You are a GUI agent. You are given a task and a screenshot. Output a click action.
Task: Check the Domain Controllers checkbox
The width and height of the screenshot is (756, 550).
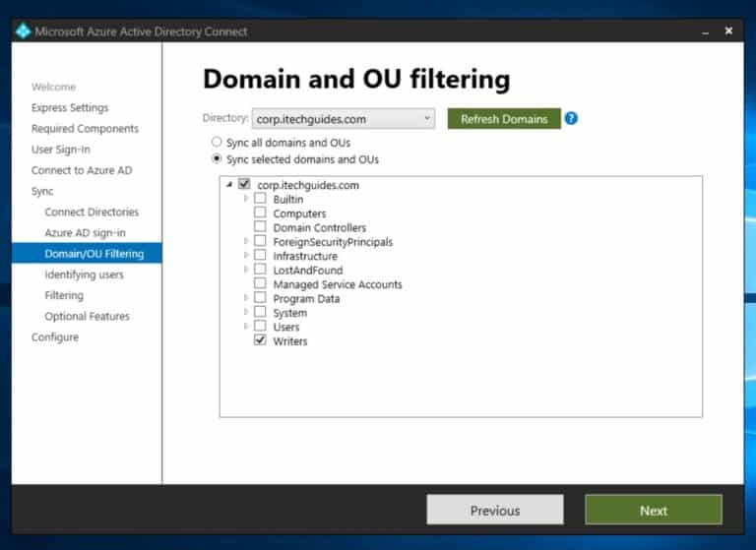(x=260, y=226)
